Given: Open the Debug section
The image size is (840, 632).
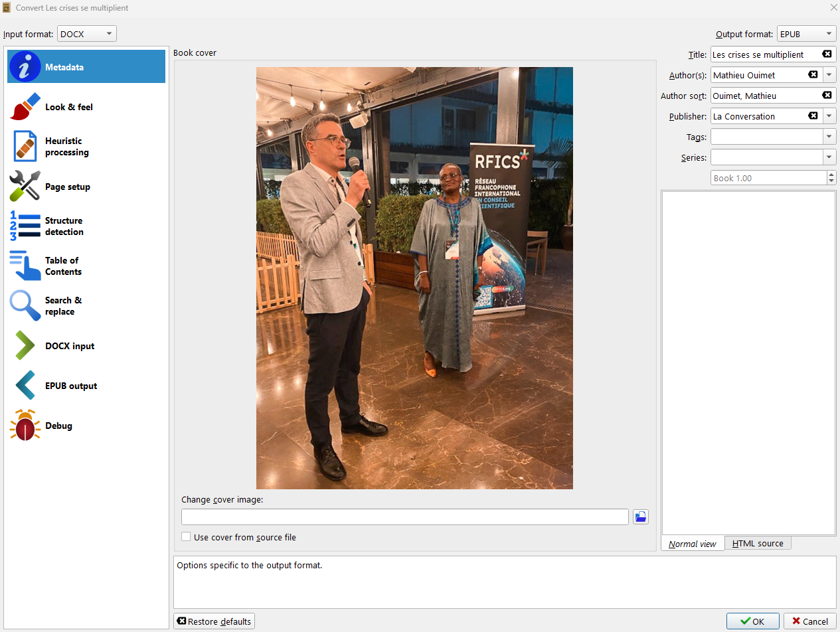Looking at the screenshot, I should click(x=86, y=425).
